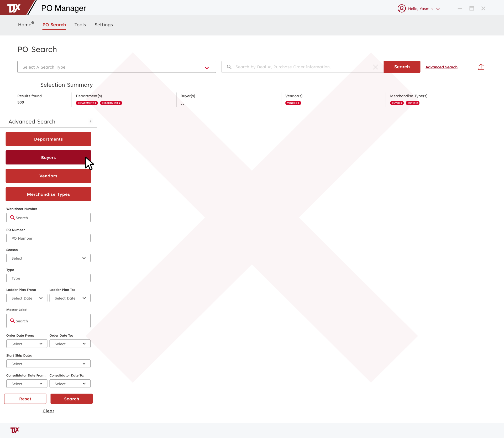Click Master Label search icon
Image resolution: width=504 pixels, height=438 pixels.
coord(12,321)
